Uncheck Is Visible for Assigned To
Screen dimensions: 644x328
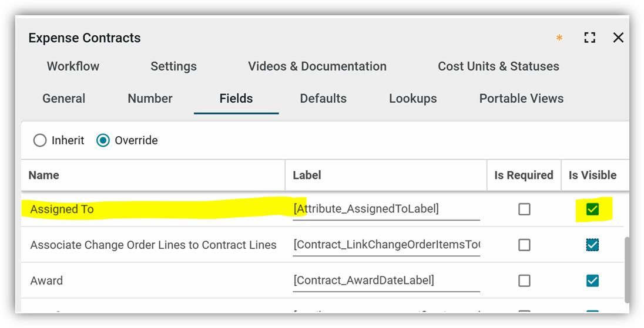click(592, 209)
